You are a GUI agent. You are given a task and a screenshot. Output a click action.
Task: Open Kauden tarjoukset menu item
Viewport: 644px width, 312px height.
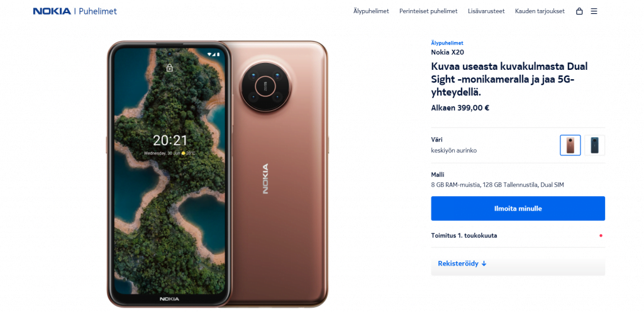pos(540,11)
